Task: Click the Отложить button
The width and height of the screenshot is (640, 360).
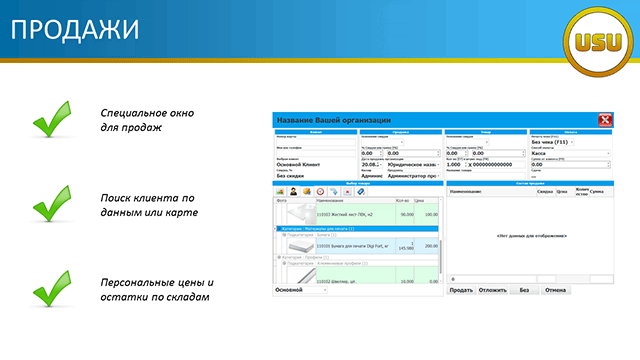Action: click(493, 290)
